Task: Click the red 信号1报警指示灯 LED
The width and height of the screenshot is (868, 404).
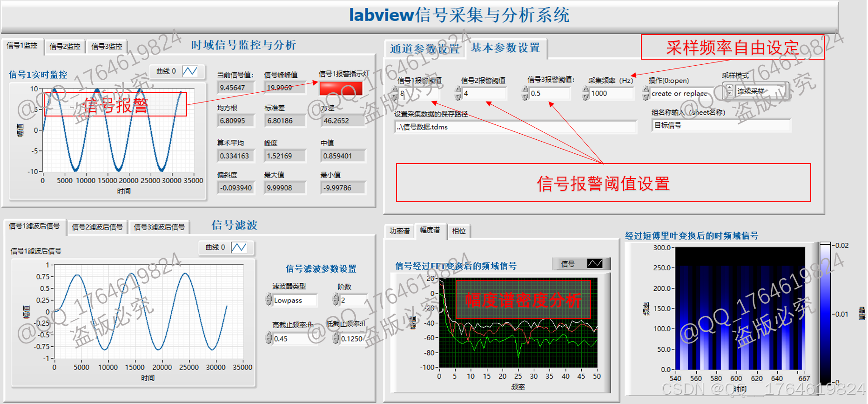Action: [x=341, y=88]
